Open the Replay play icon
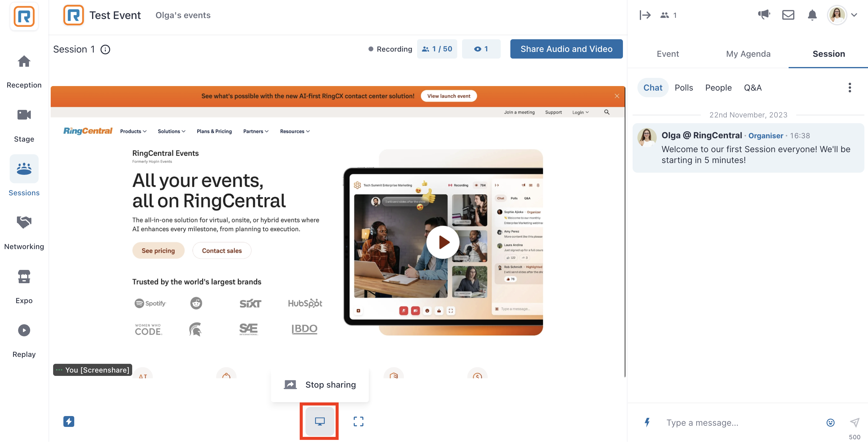This screenshot has height=442, width=868. tap(24, 330)
